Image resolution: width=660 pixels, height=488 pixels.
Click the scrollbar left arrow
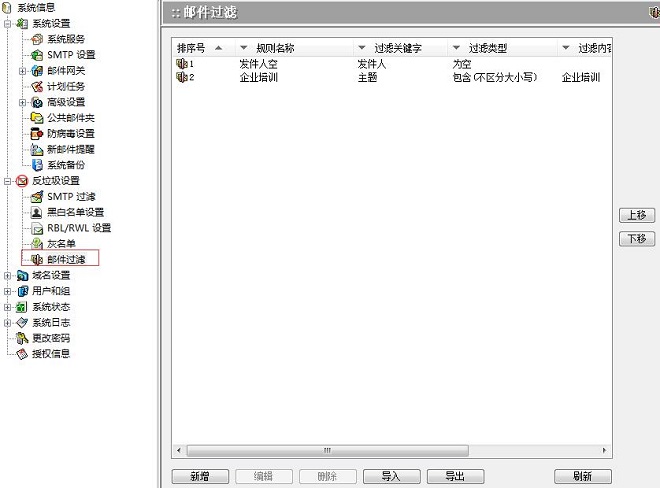(179, 451)
